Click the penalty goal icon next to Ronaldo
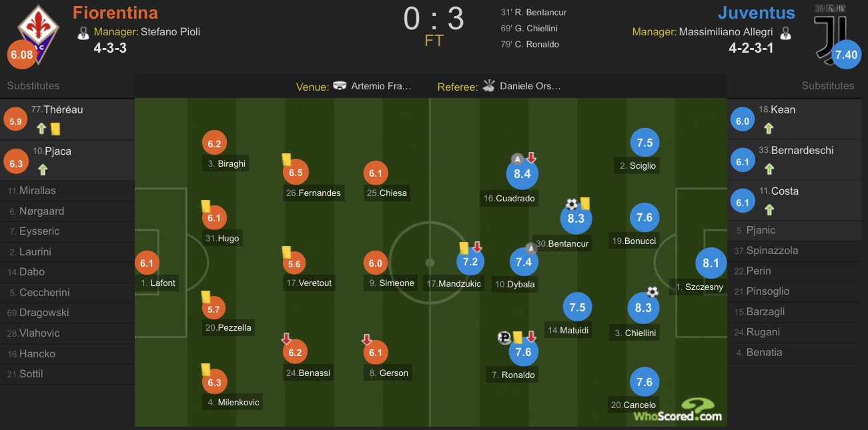This screenshot has height=430, width=868. 504,338
